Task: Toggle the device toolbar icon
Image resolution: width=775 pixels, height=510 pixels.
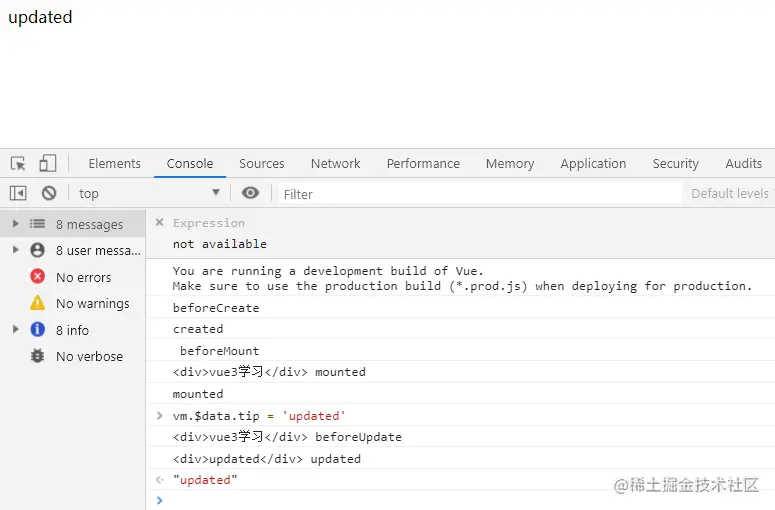Action: coord(47,163)
